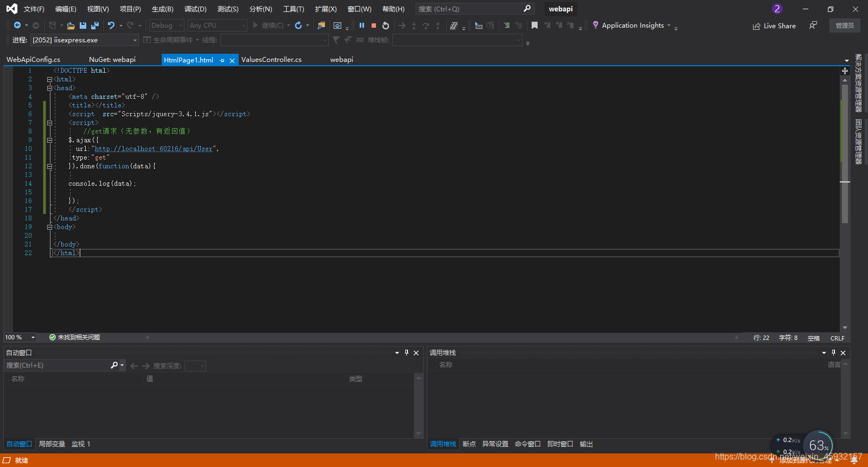Stop debugging with the red square icon

point(374,26)
